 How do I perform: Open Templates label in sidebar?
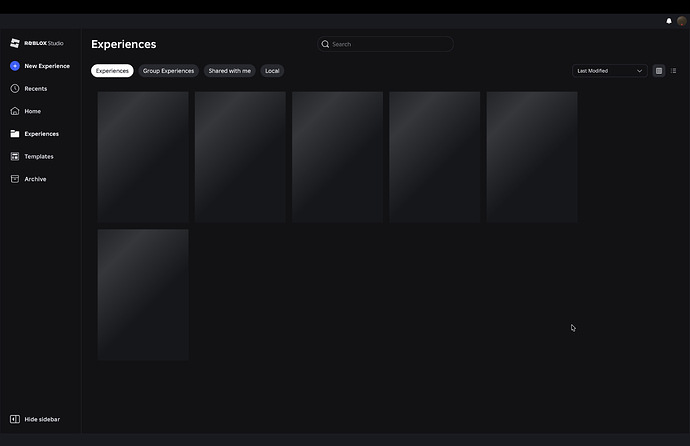(x=39, y=157)
